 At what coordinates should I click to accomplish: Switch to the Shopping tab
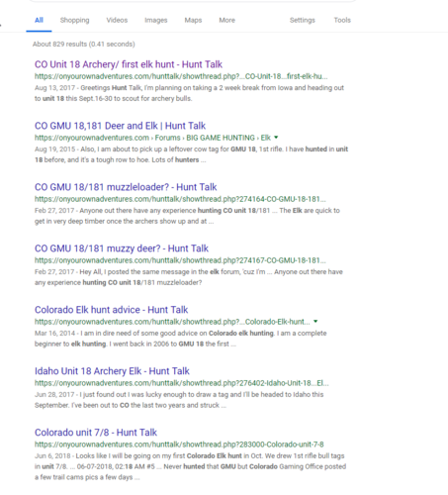pyautogui.click(x=74, y=20)
